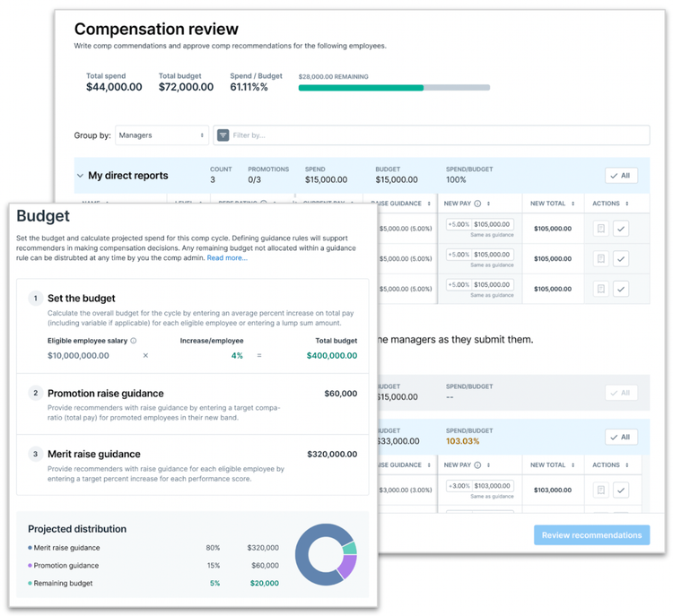Collapse the My direct reports section
Viewport: 673px width, 616px height.
(x=80, y=176)
